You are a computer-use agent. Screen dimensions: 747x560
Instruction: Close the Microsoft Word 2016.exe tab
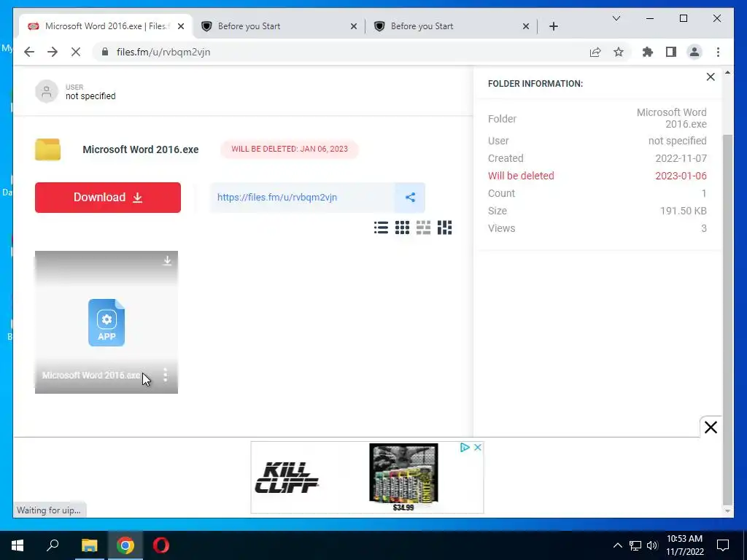tap(181, 26)
